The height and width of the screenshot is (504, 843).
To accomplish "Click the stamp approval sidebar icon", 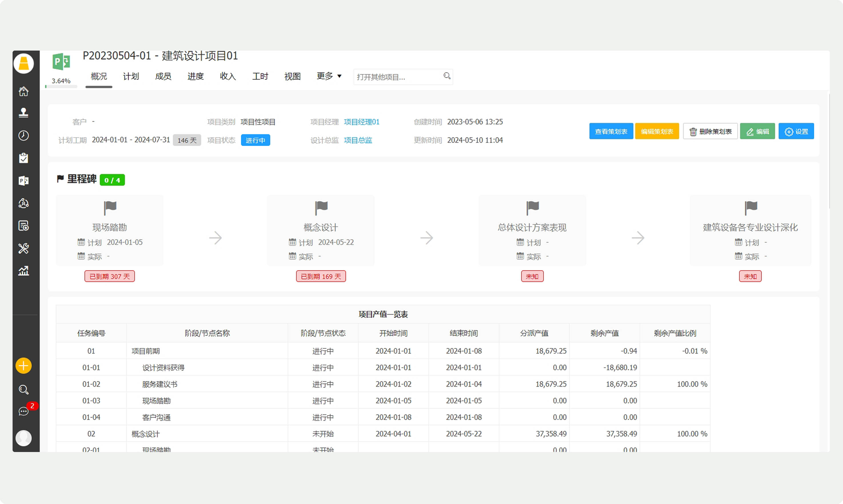I will (x=23, y=113).
